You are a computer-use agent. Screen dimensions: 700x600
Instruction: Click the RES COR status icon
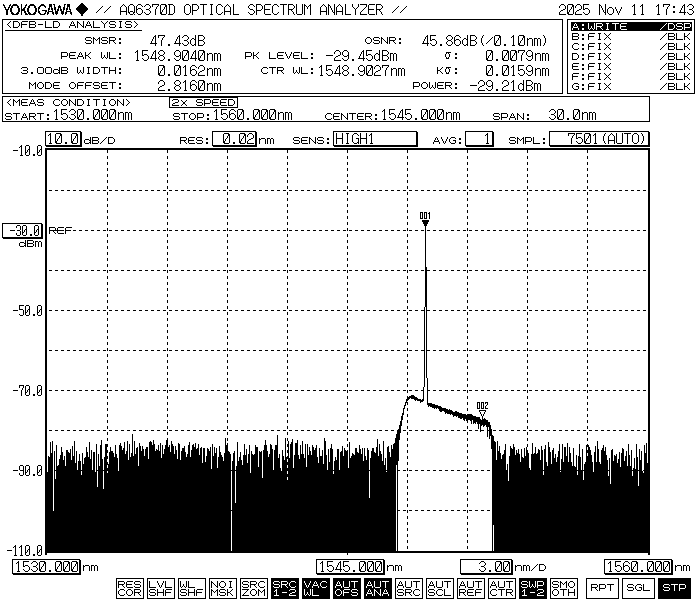point(129,588)
